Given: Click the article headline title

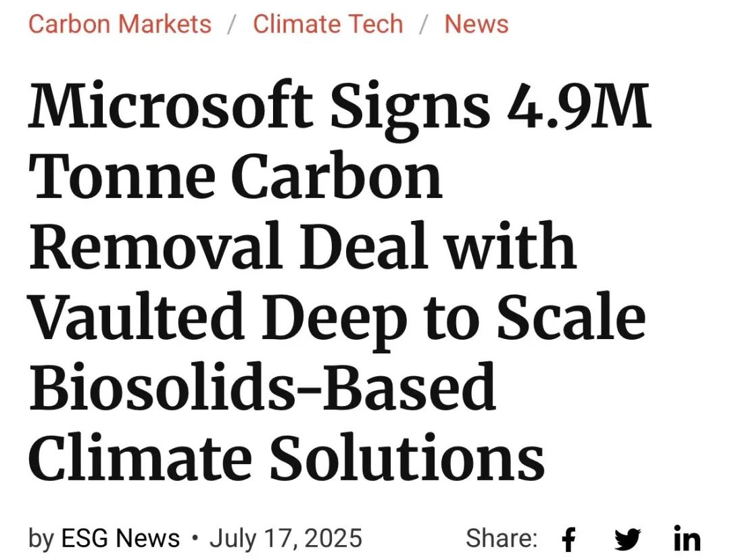Looking at the screenshot, I should pyautogui.click(x=339, y=282).
